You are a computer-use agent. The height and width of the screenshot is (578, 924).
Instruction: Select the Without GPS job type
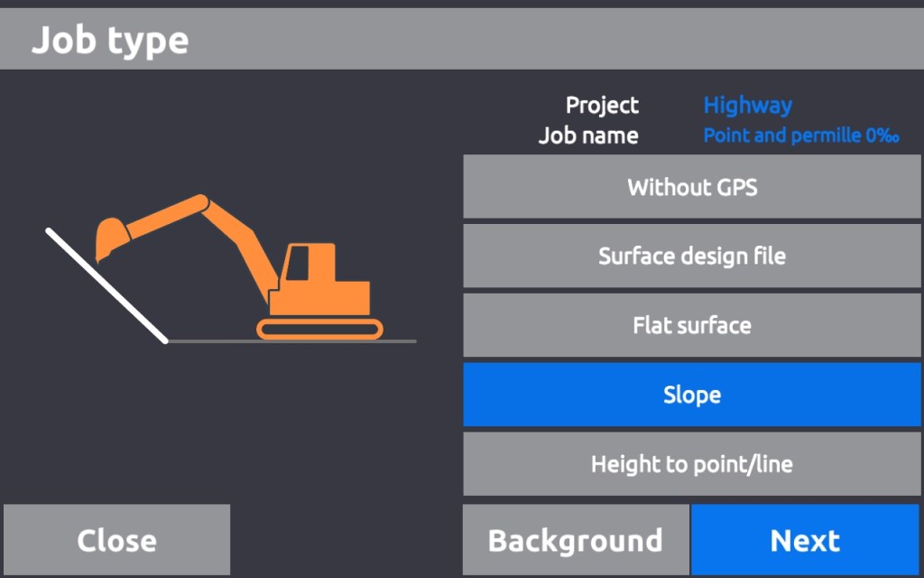pos(692,187)
